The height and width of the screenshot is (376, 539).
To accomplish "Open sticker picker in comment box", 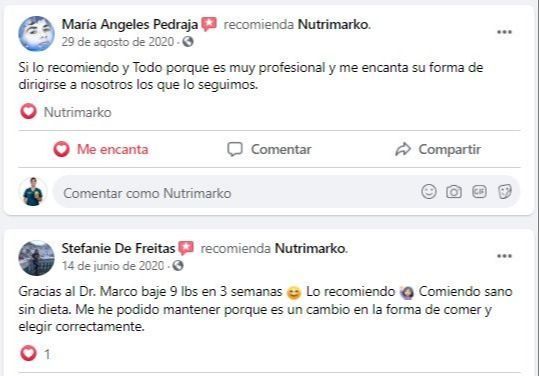I will coord(505,192).
